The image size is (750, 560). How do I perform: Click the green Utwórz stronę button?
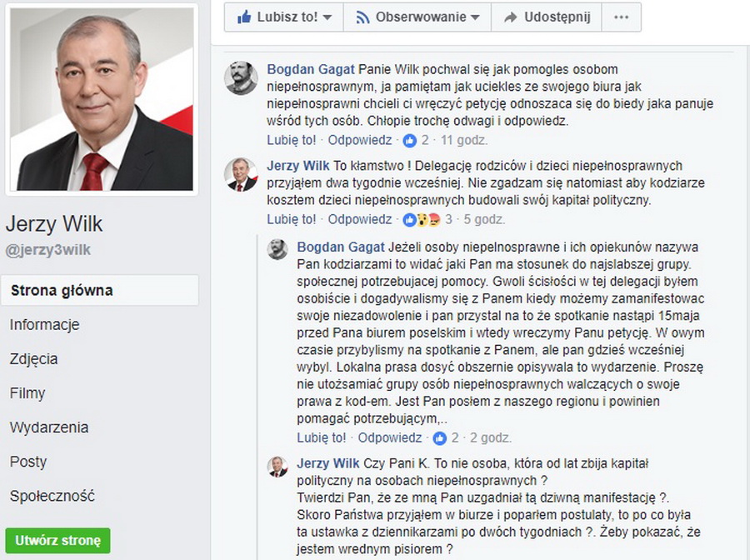pos(57,540)
